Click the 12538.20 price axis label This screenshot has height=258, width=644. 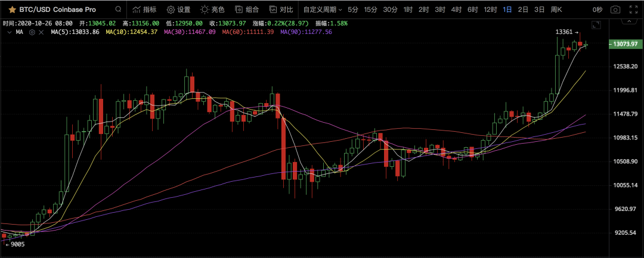[624, 67]
